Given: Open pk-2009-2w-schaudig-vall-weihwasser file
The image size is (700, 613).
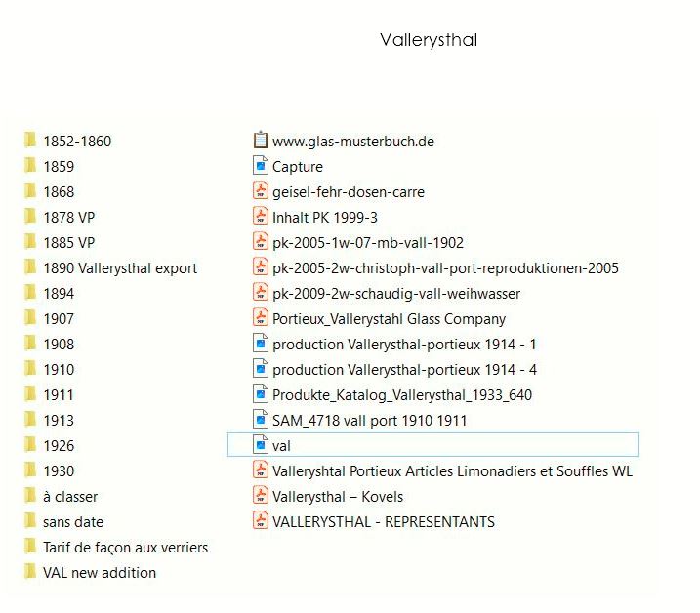Looking at the screenshot, I should click(x=396, y=293).
